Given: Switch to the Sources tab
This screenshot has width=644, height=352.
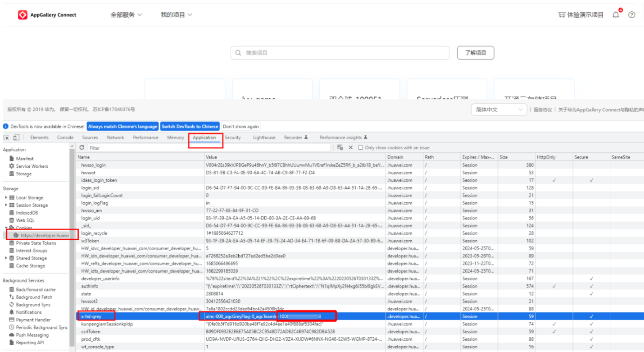Looking at the screenshot, I should 90,137.
